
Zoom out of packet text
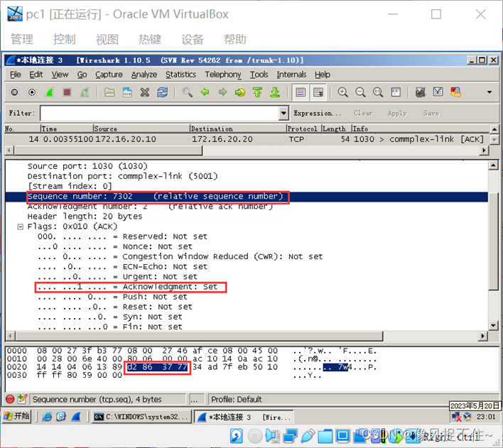coord(360,92)
